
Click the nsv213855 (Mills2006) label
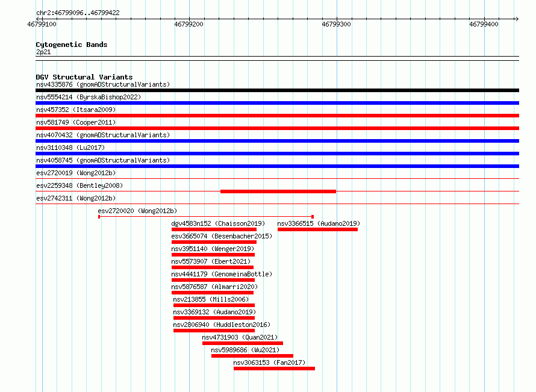tap(211, 299)
